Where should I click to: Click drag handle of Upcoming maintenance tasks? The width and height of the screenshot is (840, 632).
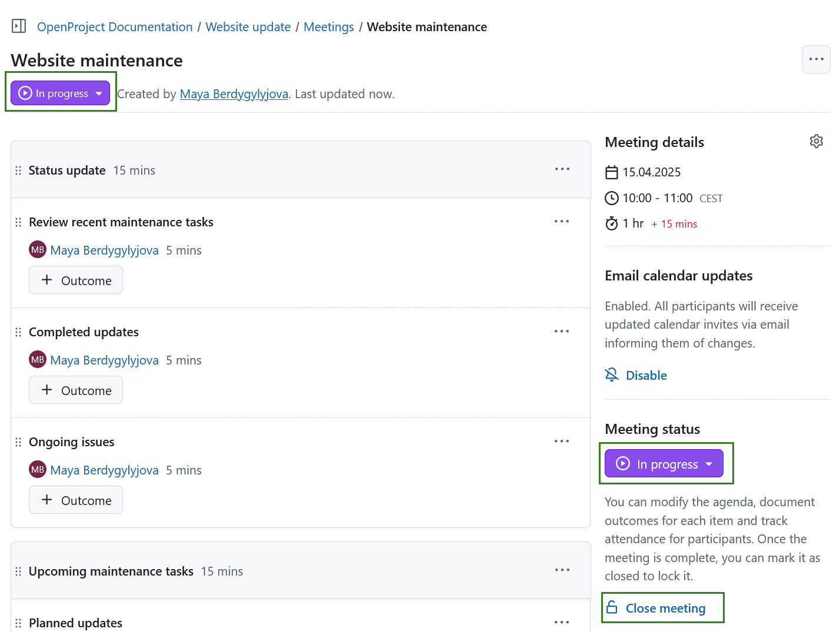point(18,571)
